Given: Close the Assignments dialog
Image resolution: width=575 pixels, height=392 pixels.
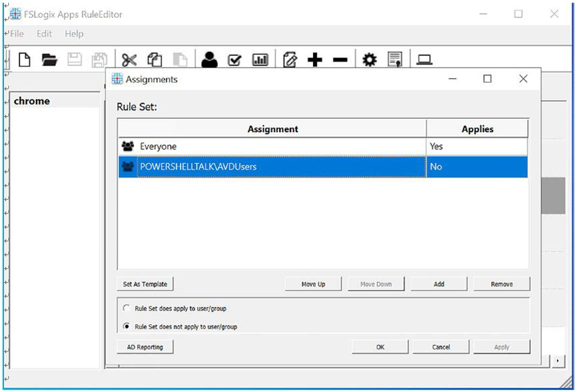Looking at the screenshot, I should (x=523, y=79).
